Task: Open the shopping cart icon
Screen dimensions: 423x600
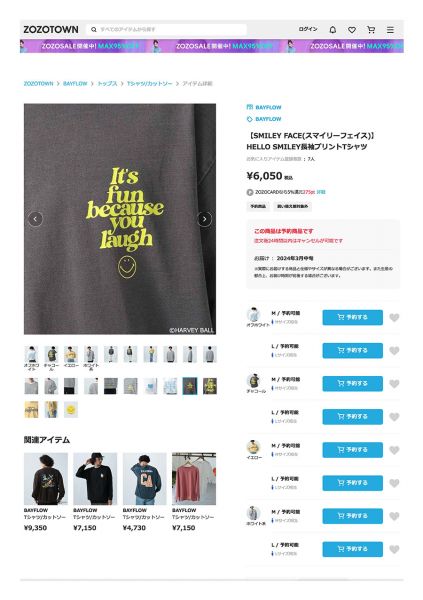Action: 371,29
